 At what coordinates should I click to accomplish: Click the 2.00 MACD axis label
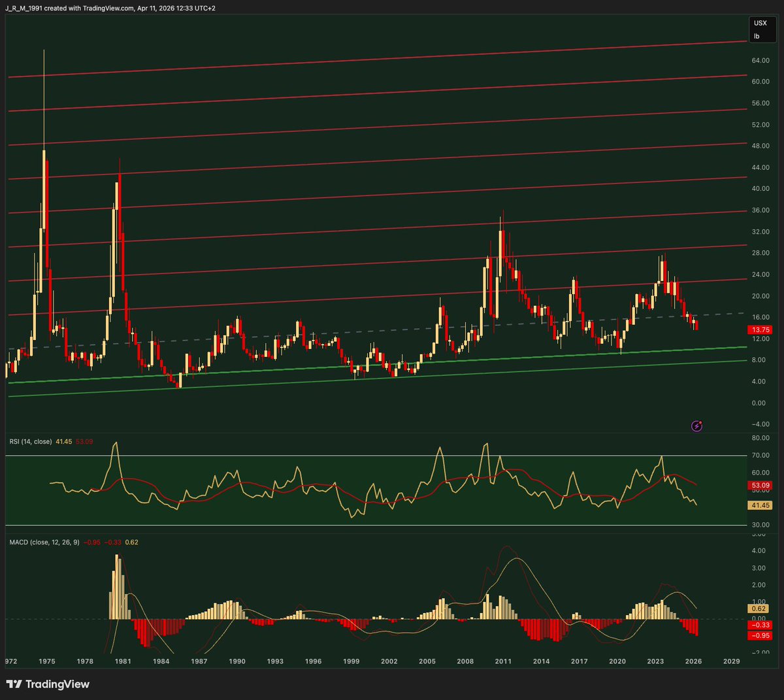pos(759,585)
